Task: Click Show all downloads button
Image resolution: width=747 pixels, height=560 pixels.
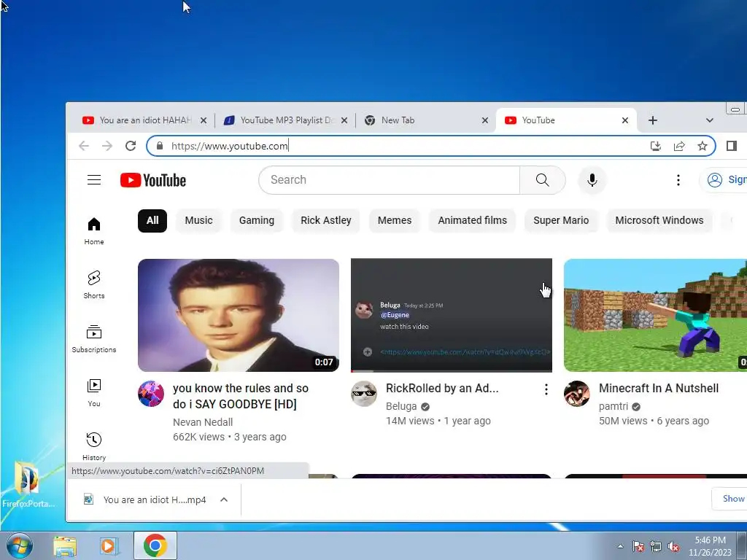Action: tap(729, 499)
